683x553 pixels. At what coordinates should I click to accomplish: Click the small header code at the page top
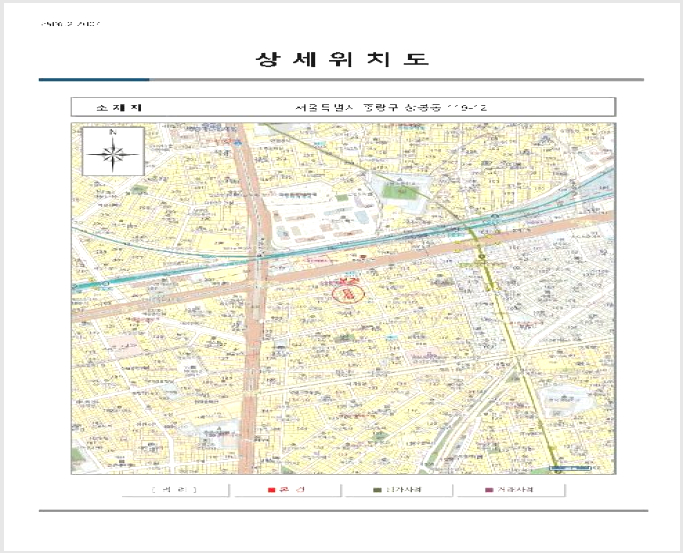tap(70, 24)
